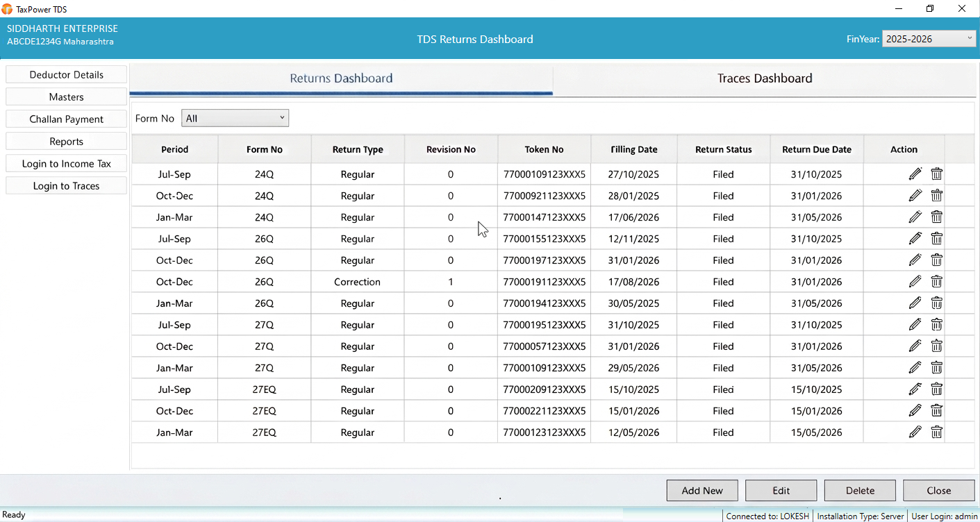The width and height of the screenshot is (980, 522).
Task: Switch to Traces Dashboard tab
Action: tap(765, 78)
